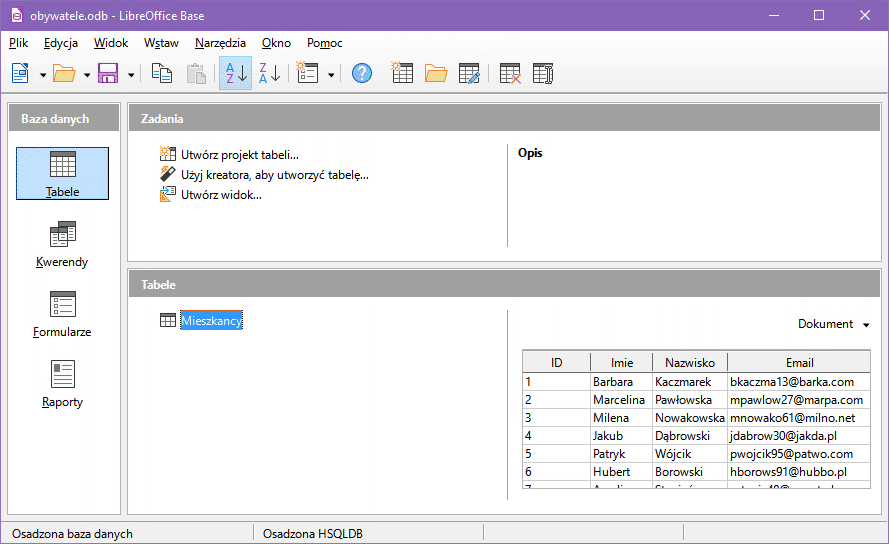
Task: Select the Mieszkancy table
Action: point(211,320)
